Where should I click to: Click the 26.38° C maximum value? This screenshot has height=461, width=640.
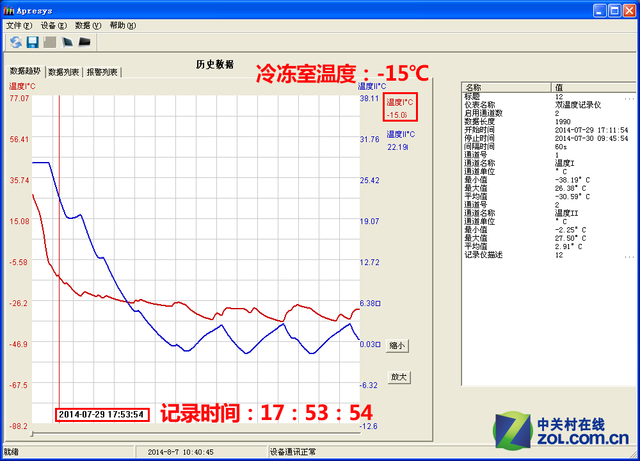tap(570, 188)
